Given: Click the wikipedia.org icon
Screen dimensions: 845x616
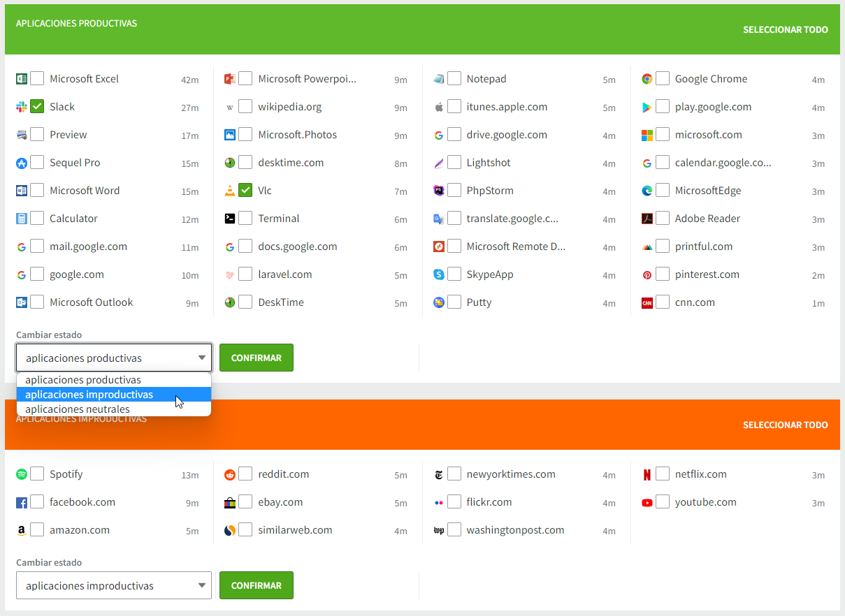Looking at the screenshot, I should [230, 107].
